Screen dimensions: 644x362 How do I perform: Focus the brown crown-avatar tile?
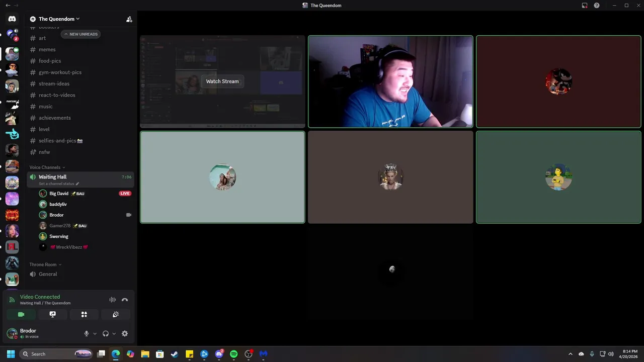pos(390,177)
